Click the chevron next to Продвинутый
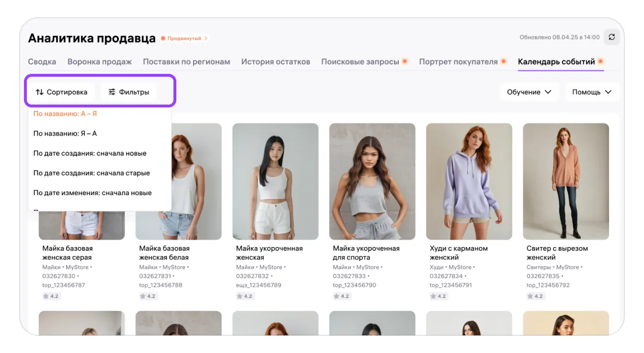644x353 pixels. tap(206, 38)
